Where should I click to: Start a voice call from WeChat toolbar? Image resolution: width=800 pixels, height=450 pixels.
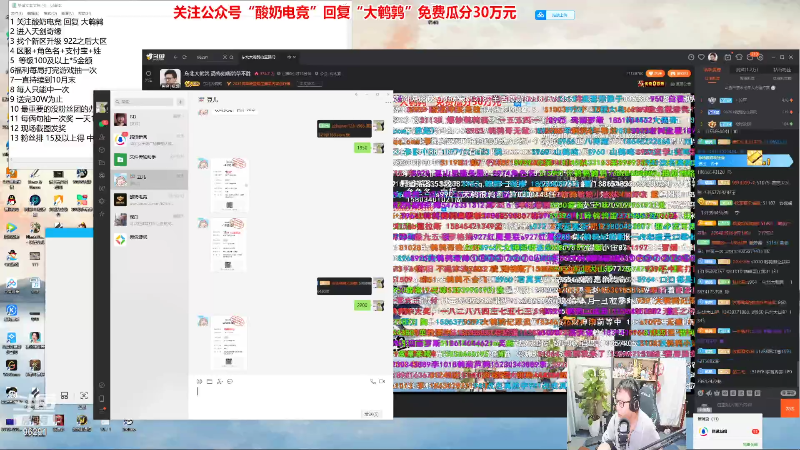point(372,382)
